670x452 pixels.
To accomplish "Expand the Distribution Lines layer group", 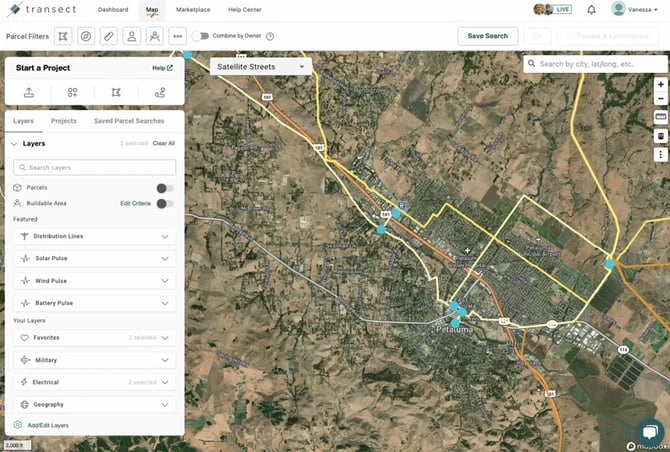I will point(165,236).
